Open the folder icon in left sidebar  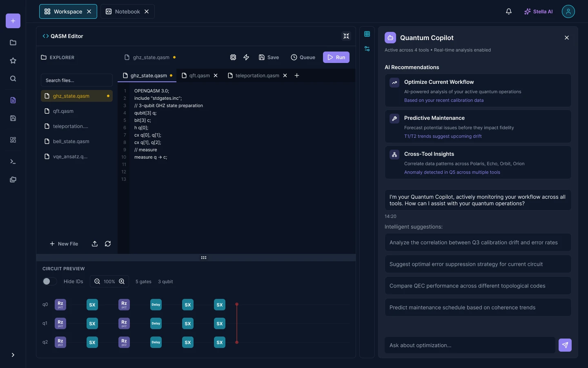point(13,43)
